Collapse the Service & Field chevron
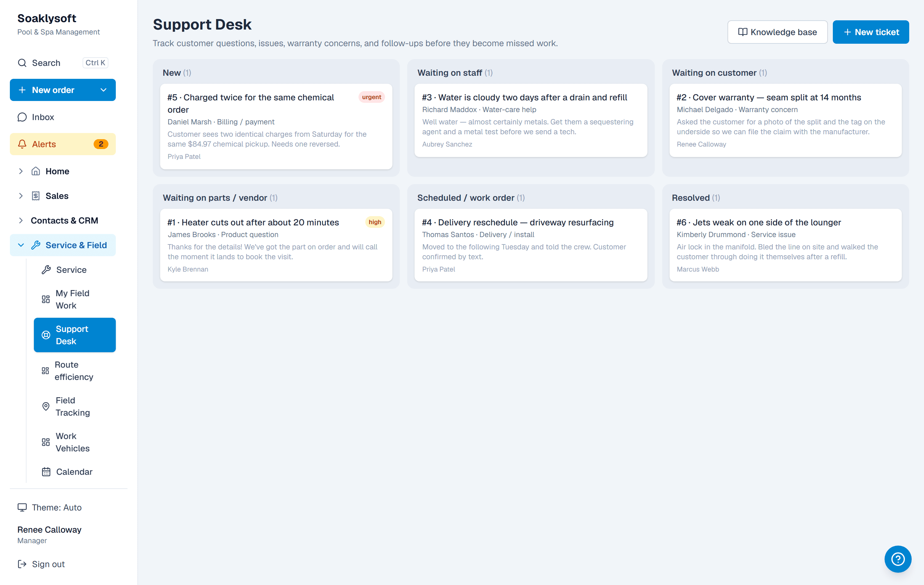The height and width of the screenshot is (585, 924). (x=21, y=245)
